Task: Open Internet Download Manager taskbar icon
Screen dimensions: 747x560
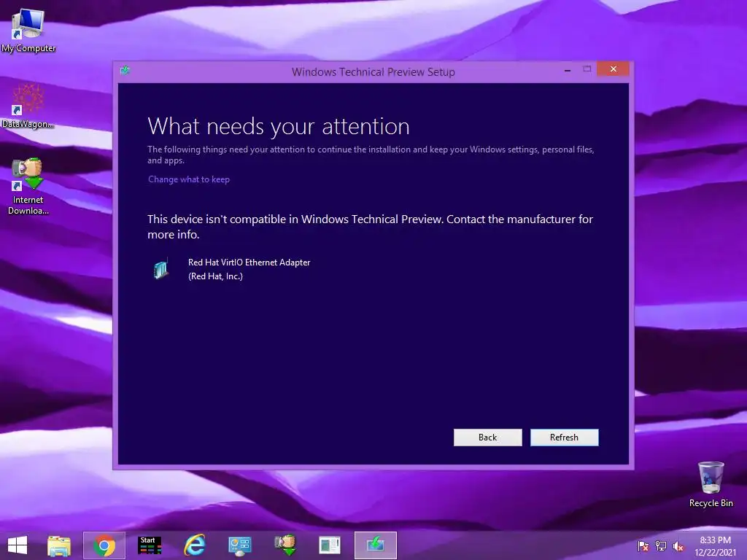Action: click(x=285, y=545)
